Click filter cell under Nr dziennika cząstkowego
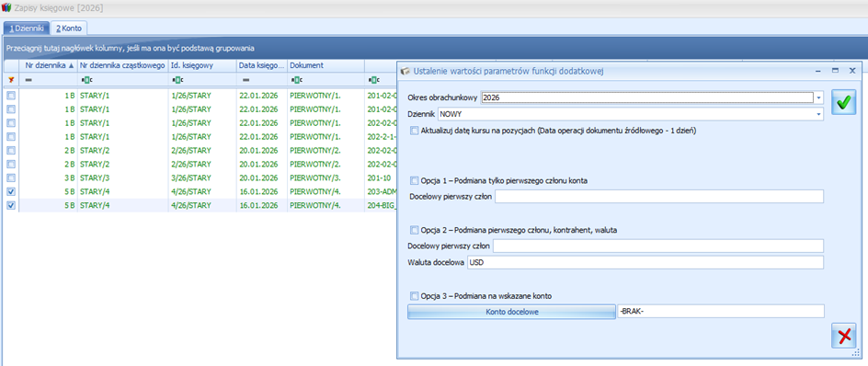868x366 pixels. click(122, 80)
